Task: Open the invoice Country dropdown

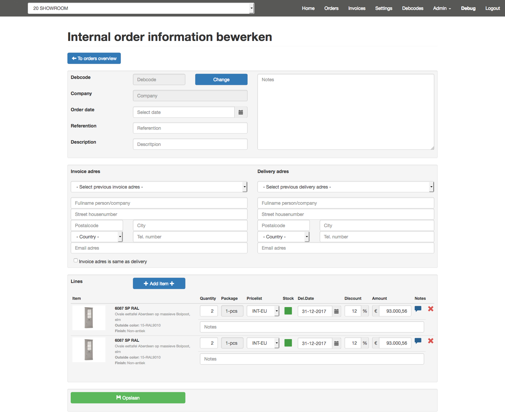Action: [97, 237]
